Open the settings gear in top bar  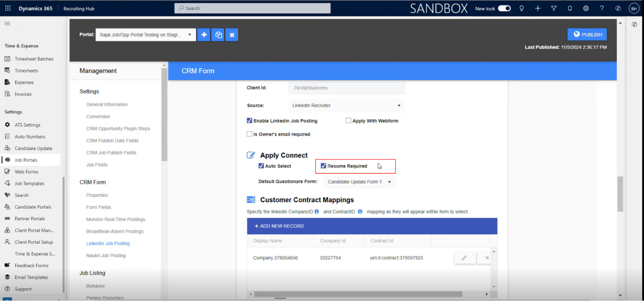pyautogui.click(x=586, y=8)
